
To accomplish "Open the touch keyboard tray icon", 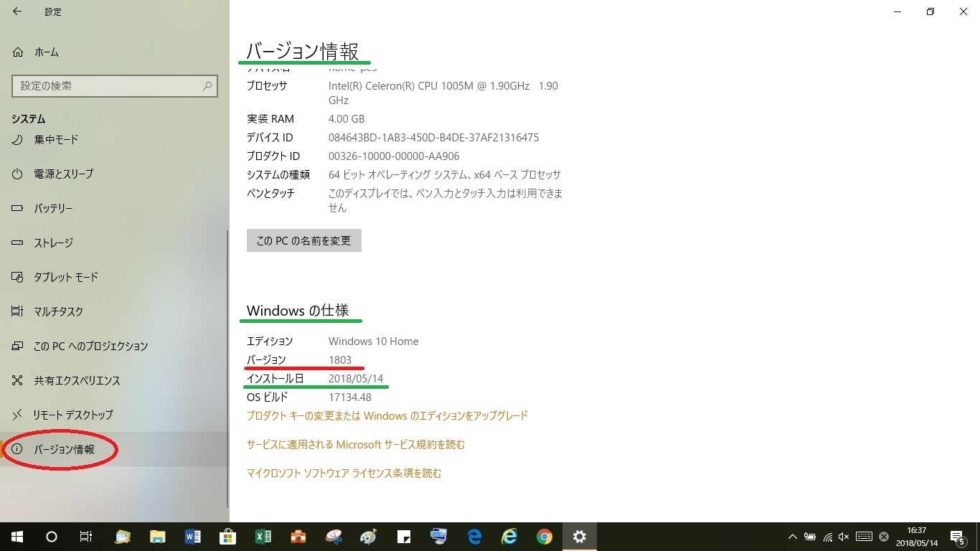I will point(864,537).
